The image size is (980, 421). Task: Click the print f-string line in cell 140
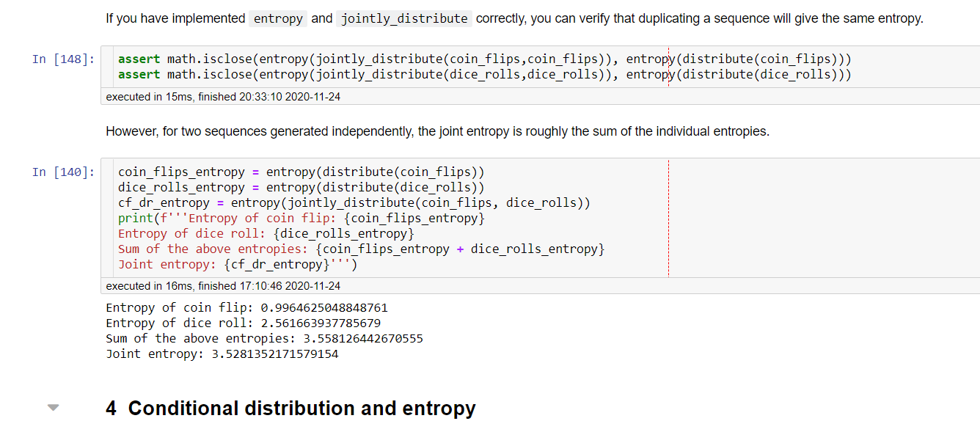click(301, 219)
